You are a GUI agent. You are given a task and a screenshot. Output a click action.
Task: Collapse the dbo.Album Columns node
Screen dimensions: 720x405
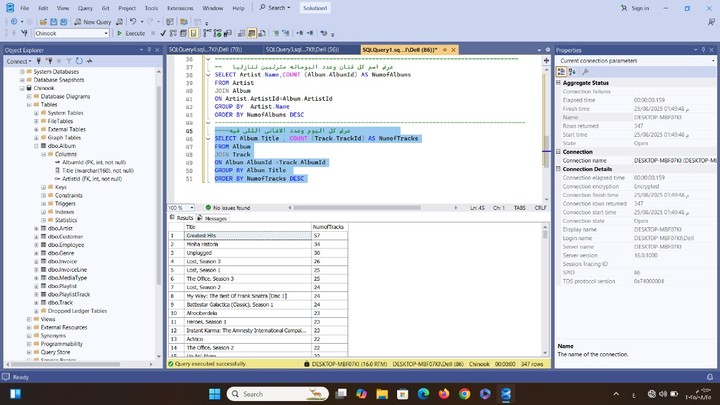[44, 154]
